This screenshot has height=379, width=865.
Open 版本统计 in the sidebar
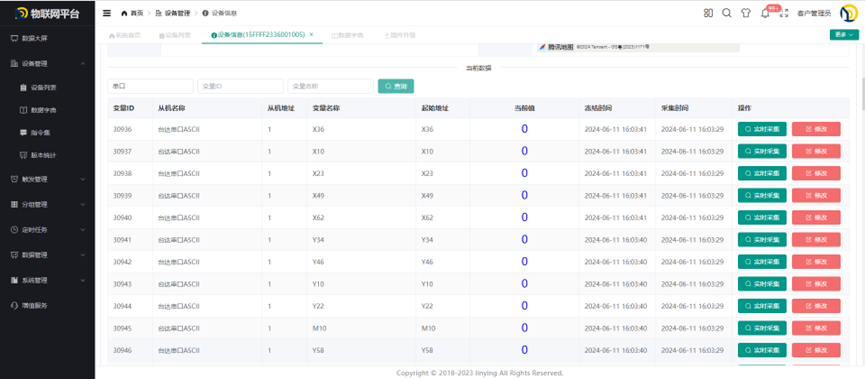(x=38, y=155)
